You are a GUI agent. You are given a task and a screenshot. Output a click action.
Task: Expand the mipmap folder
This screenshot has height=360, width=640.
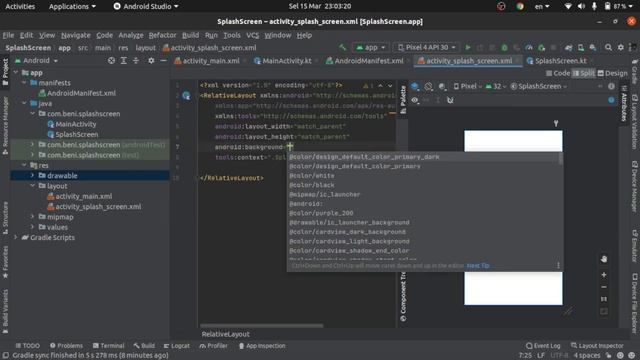(x=32, y=217)
